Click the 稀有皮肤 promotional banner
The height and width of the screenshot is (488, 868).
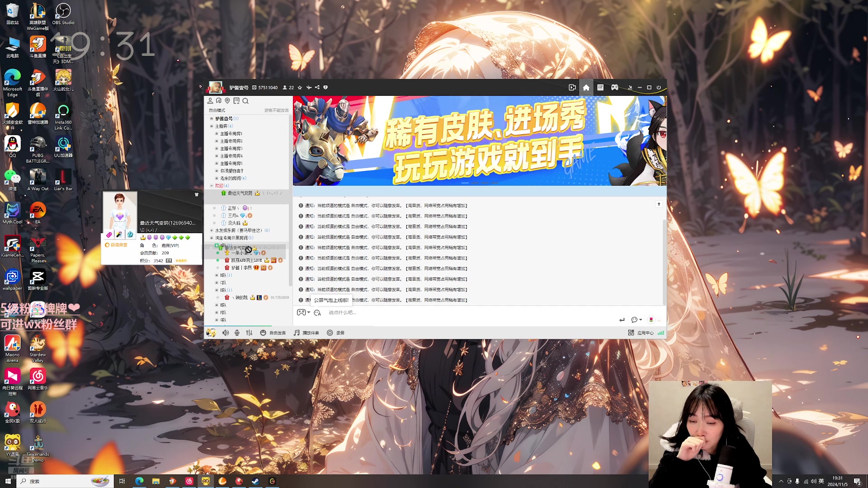[x=480, y=141]
